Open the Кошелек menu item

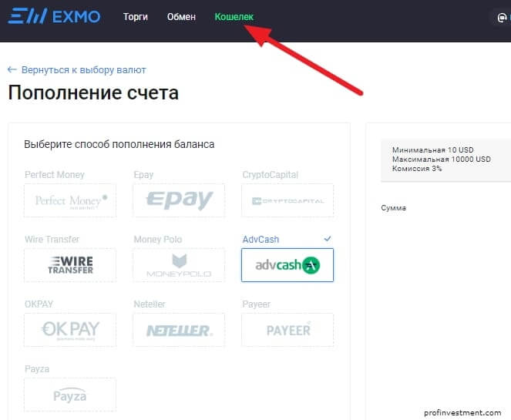[x=234, y=17]
